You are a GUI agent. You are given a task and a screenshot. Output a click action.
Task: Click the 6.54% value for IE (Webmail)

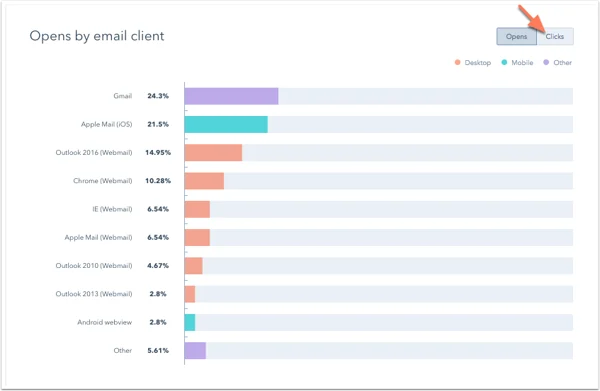pos(158,209)
